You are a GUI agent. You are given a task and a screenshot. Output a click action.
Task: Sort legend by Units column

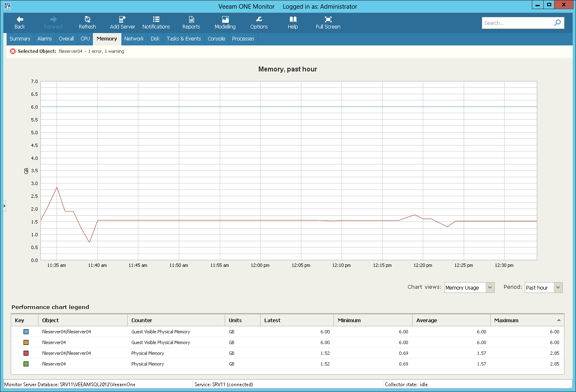tap(243, 320)
